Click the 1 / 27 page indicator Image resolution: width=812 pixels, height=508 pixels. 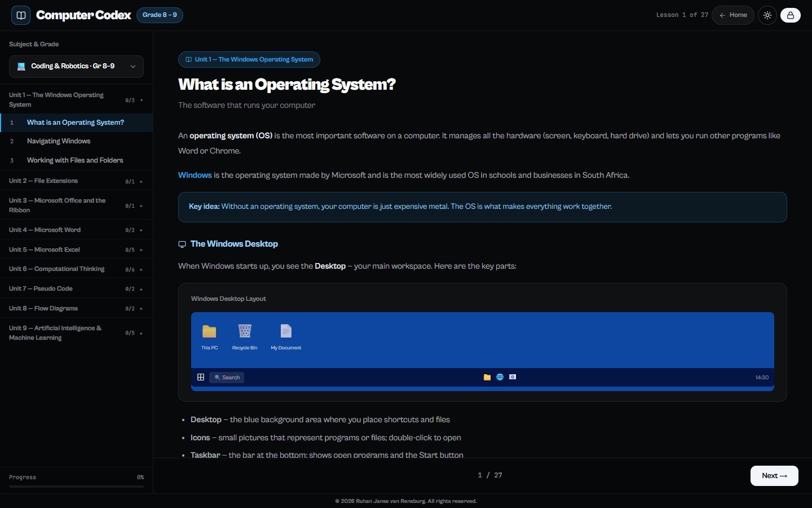point(489,475)
